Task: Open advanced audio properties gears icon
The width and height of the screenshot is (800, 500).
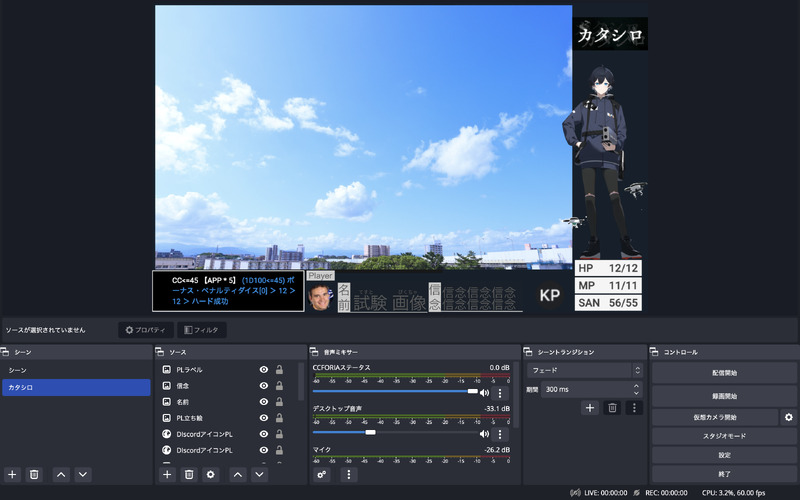Action: (321, 474)
